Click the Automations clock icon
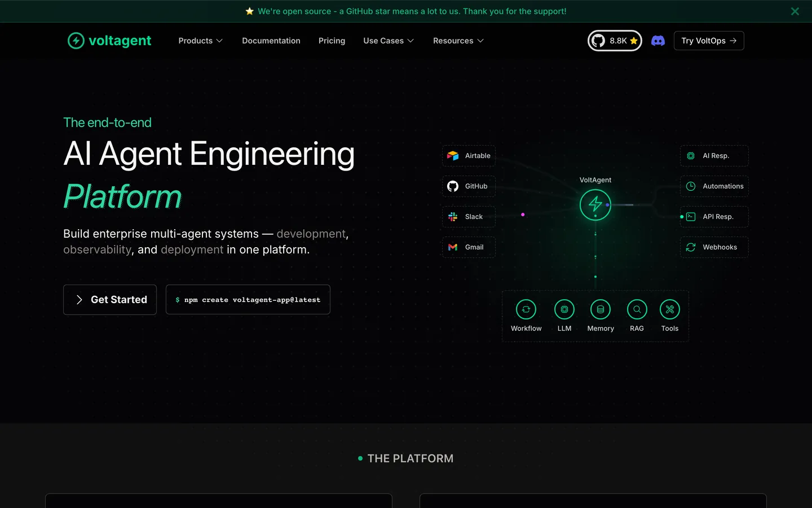This screenshot has height=508, width=812. point(691,186)
